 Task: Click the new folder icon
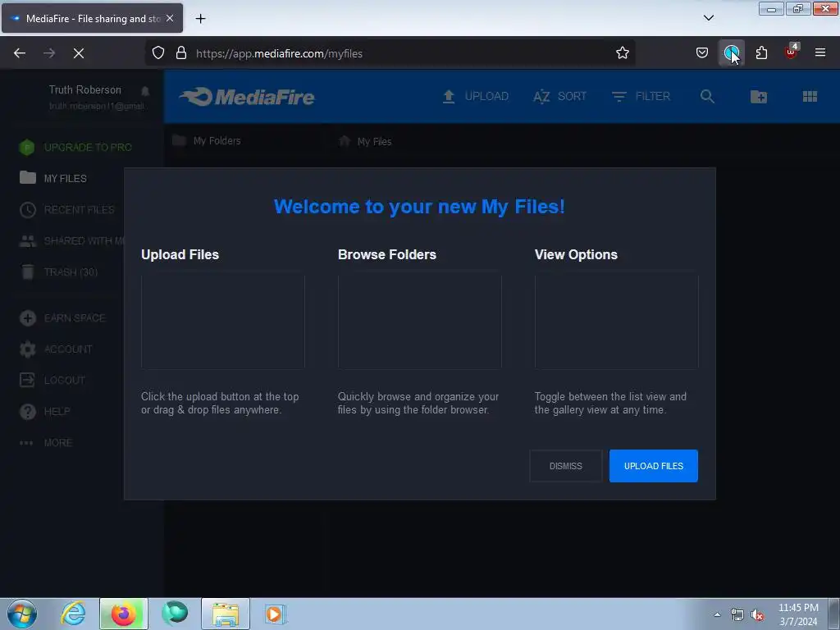click(x=759, y=97)
